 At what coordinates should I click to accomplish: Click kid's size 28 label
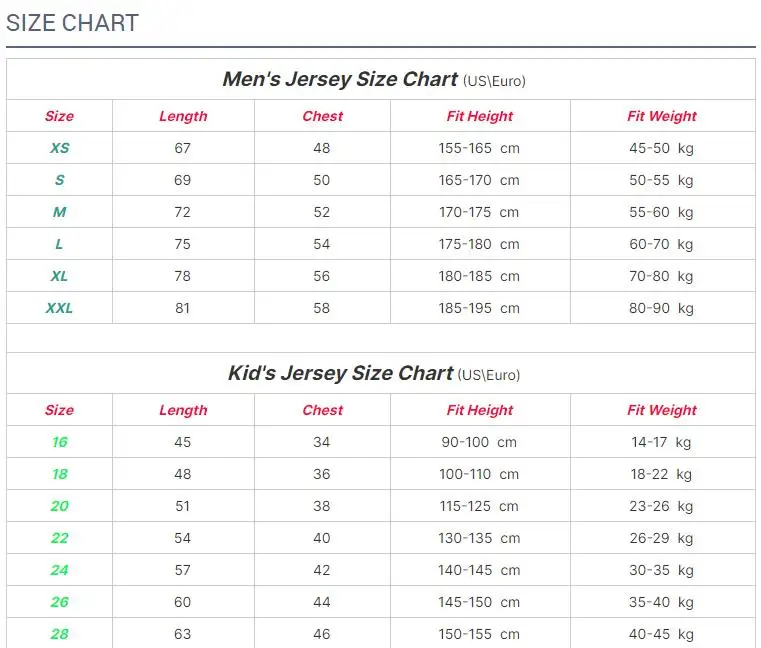tap(60, 634)
